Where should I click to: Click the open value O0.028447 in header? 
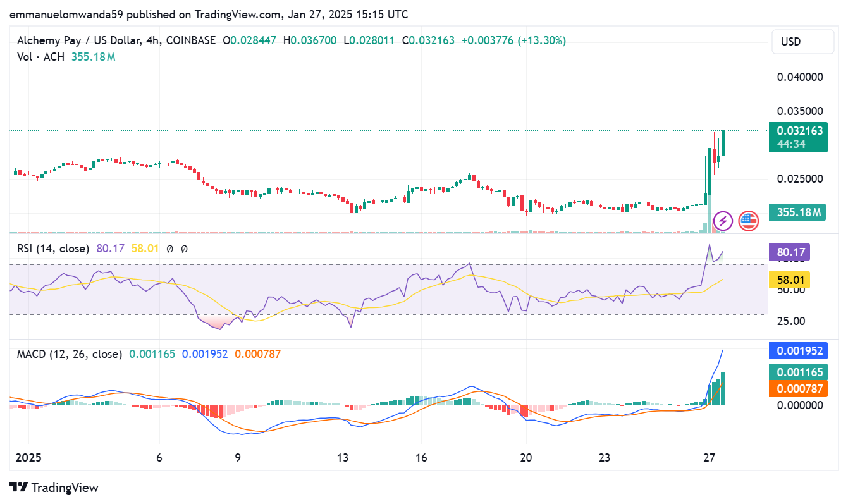(249, 40)
